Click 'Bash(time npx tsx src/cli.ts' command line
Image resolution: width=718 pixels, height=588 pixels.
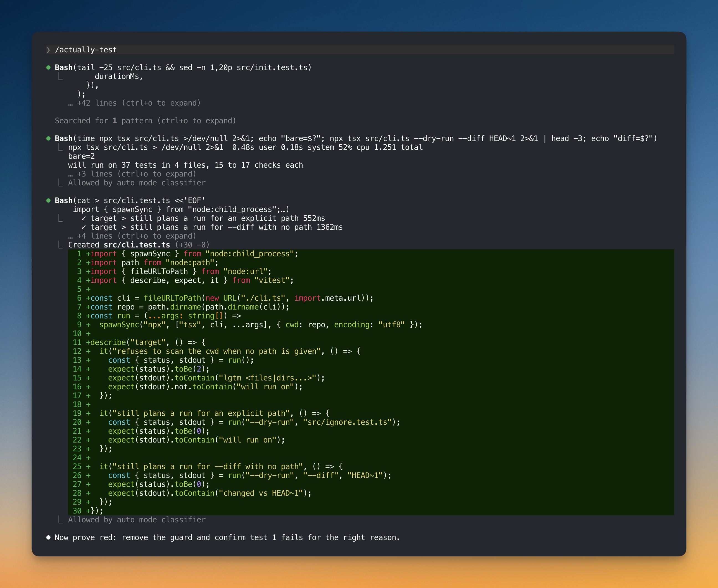(x=356, y=138)
